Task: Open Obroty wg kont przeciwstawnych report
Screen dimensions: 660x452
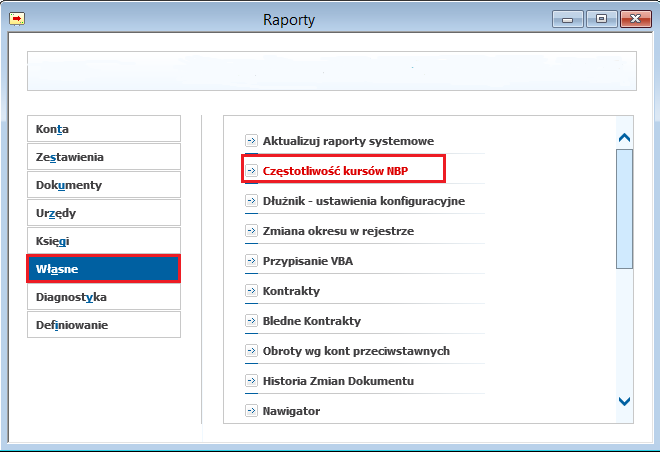Action: 356,351
